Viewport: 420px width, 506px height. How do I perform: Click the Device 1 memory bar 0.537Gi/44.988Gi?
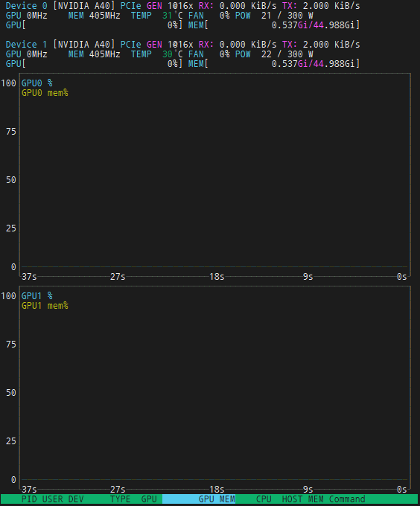(274, 64)
